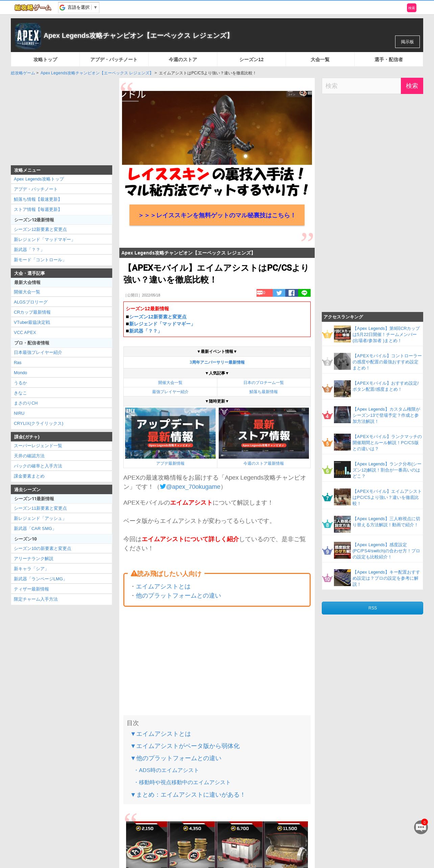Click the small pink 検索 button in top bar
The width and height of the screenshot is (434, 868).
411,8
